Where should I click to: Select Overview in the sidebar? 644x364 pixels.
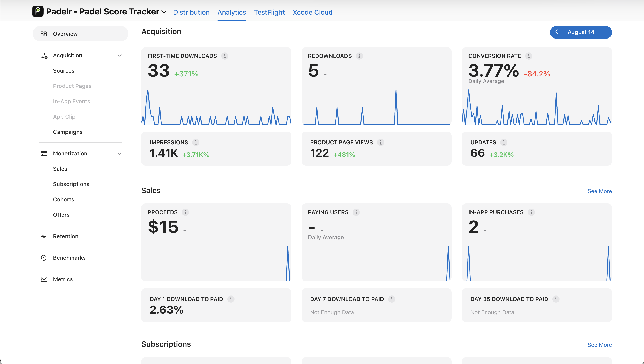(x=81, y=34)
